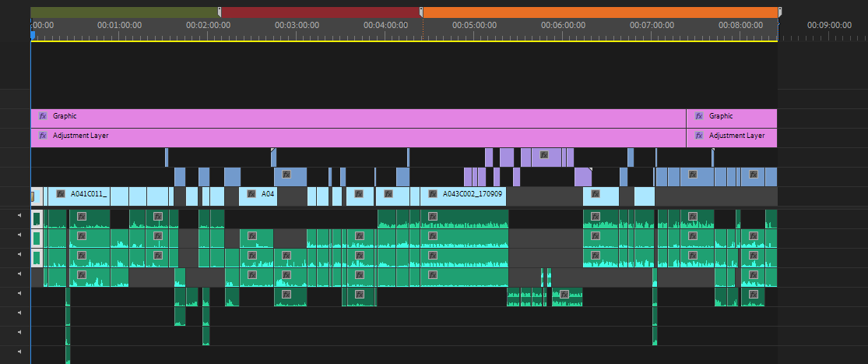The height and width of the screenshot is (364, 868).
Task: Select the green section bar above the ruler
Action: [125, 12]
